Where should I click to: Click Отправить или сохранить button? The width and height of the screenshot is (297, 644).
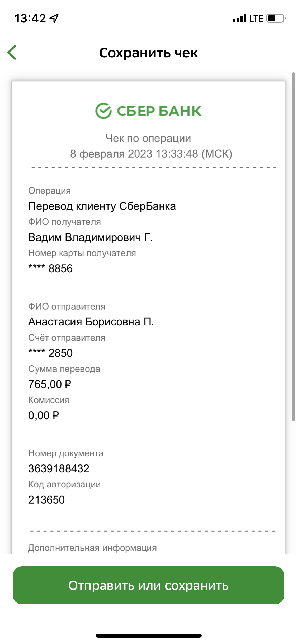[x=148, y=585]
